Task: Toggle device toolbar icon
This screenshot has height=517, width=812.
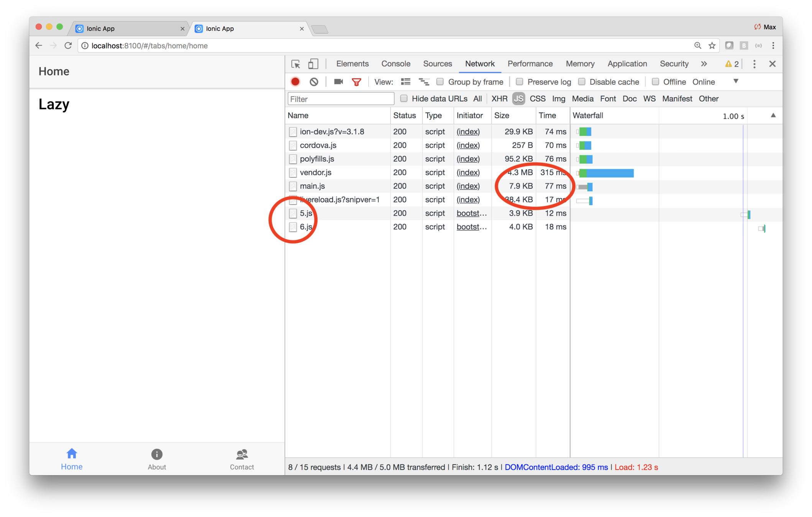Action: tap(313, 64)
